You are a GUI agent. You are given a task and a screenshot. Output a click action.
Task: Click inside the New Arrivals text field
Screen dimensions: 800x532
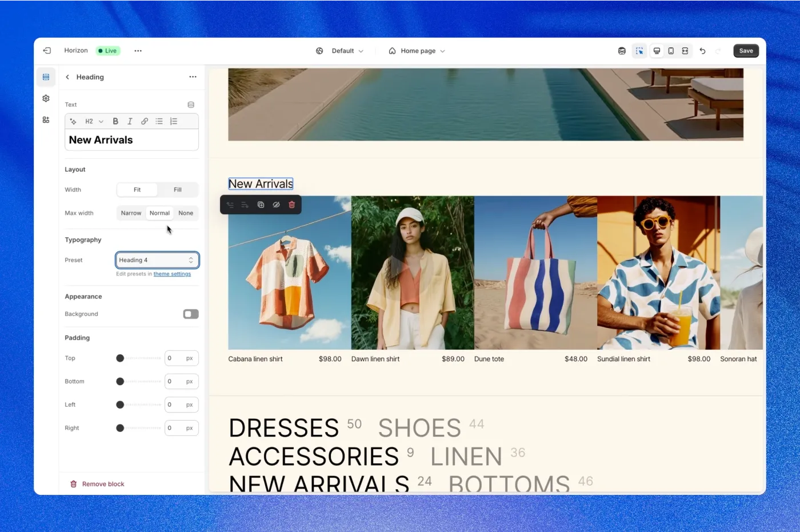point(131,139)
